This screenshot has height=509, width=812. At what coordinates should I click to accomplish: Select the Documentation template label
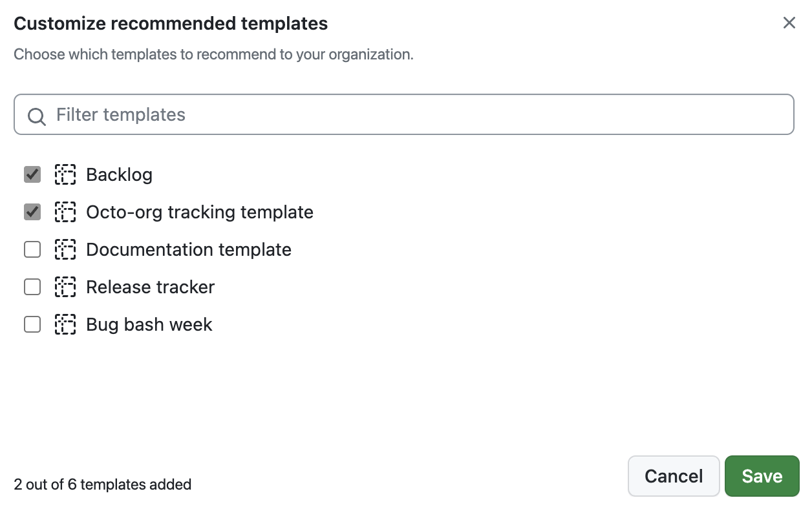click(189, 249)
